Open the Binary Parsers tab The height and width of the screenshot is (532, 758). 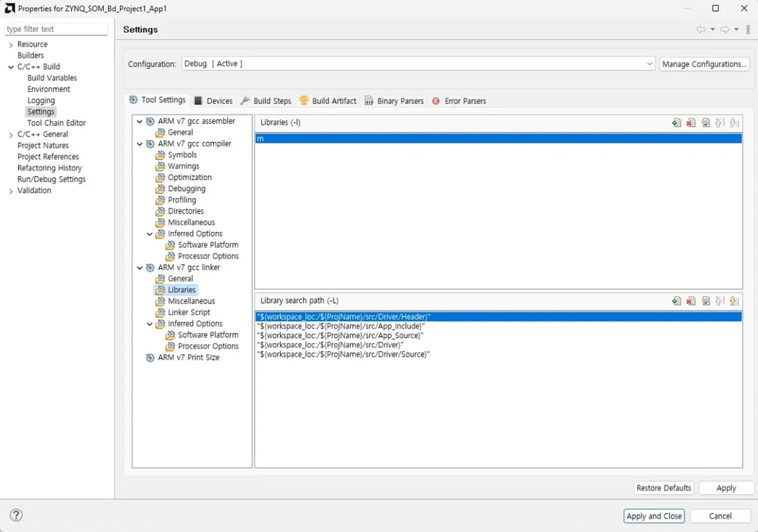point(394,101)
